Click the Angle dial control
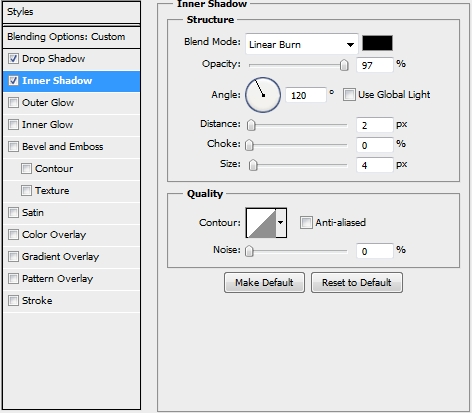The width and height of the screenshot is (472, 413). click(263, 95)
